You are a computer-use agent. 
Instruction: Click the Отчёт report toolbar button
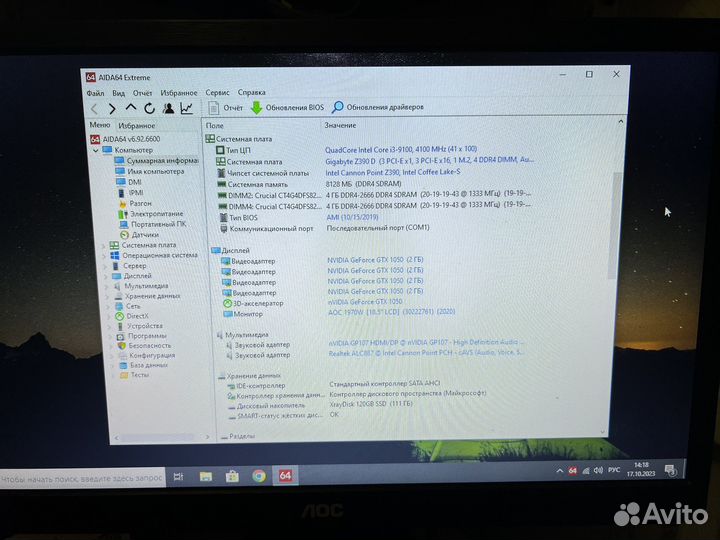pyautogui.click(x=225, y=108)
